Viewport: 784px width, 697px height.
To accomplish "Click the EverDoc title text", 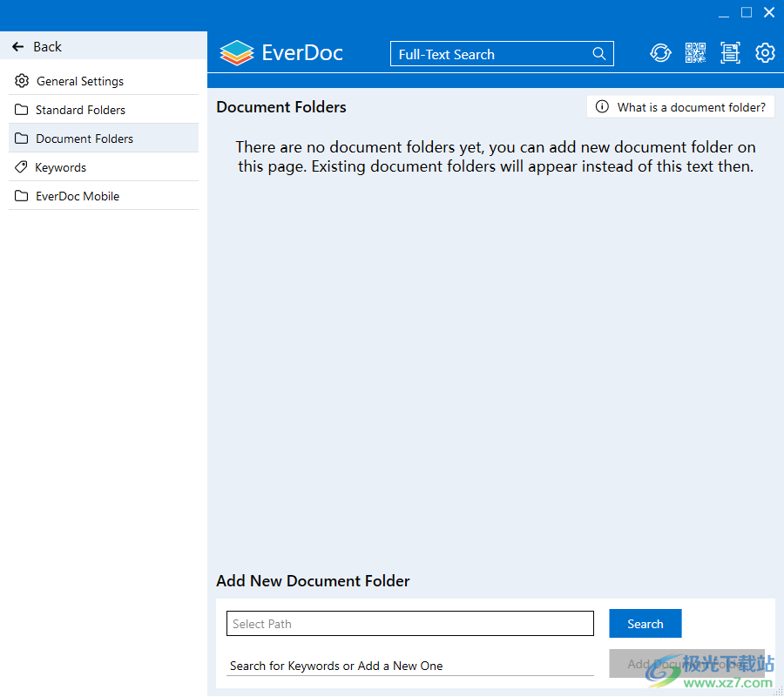I will (302, 53).
